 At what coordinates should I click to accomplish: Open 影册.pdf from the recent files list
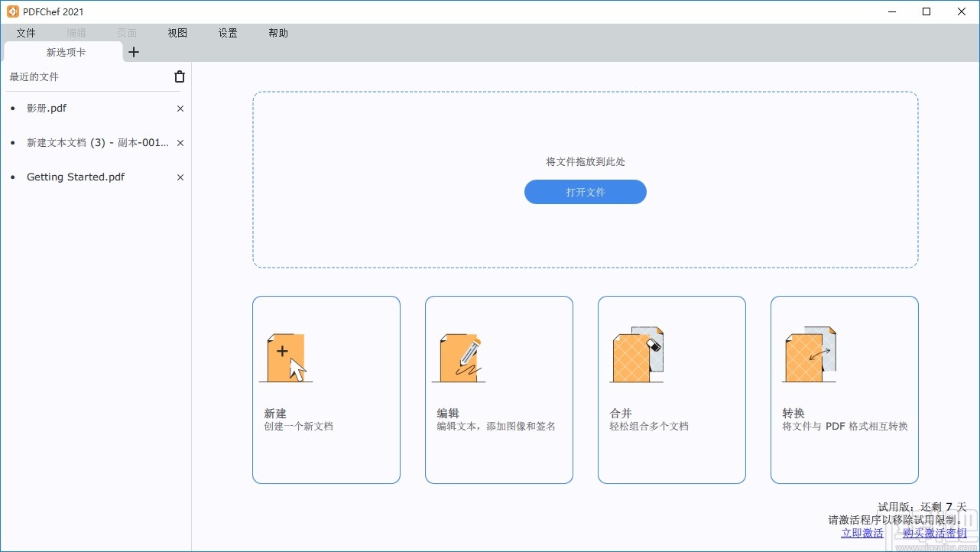[x=47, y=108]
